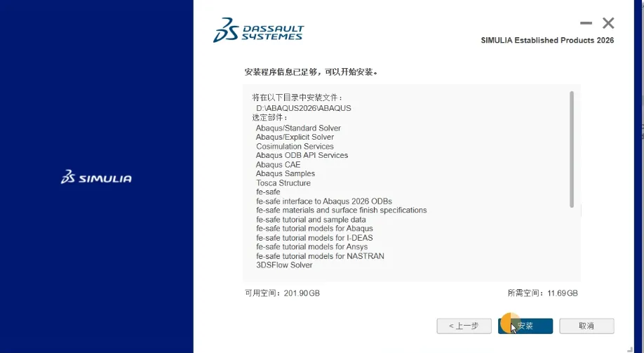The width and height of the screenshot is (644, 353).
Task: Click fe-safe interface to Abaqus 2026 ODBs
Action: tap(324, 201)
